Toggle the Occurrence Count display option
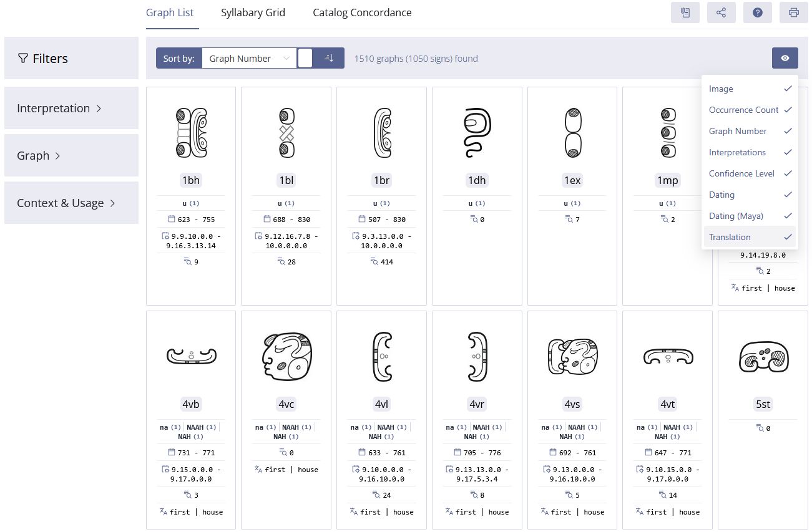 point(750,110)
